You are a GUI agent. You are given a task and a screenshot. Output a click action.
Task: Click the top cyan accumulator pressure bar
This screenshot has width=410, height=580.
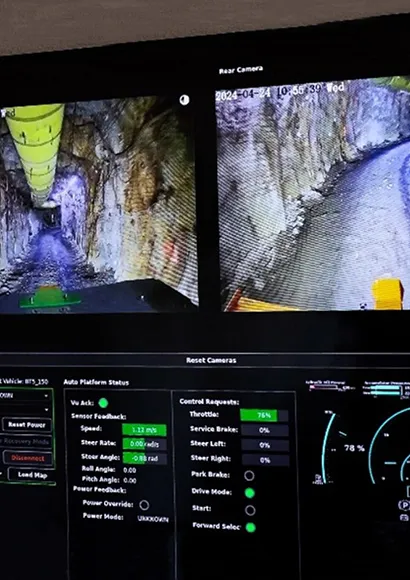click(385, 388)
